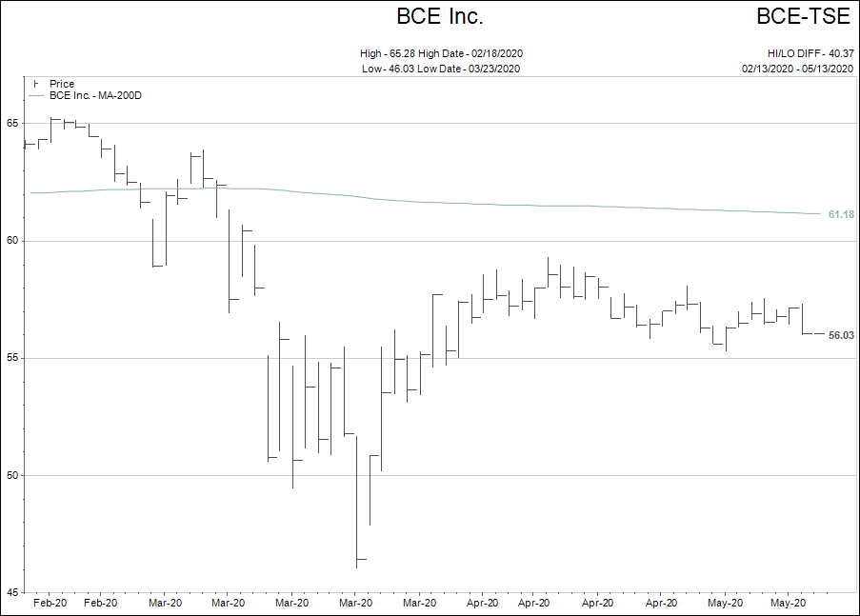Click the "BCE Inc." chart title
Viewport: 860px width, 616px height.
pos(440,17)
